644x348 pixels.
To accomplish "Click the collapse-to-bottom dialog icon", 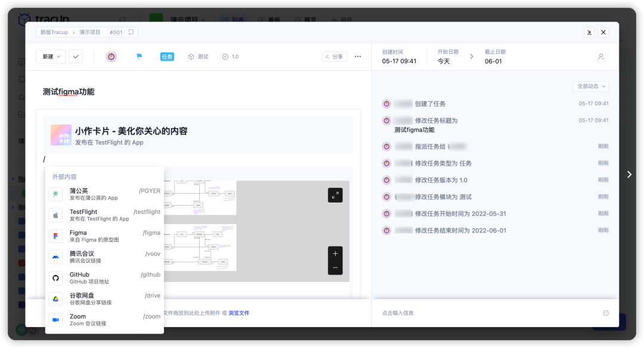I will point(589,32).
